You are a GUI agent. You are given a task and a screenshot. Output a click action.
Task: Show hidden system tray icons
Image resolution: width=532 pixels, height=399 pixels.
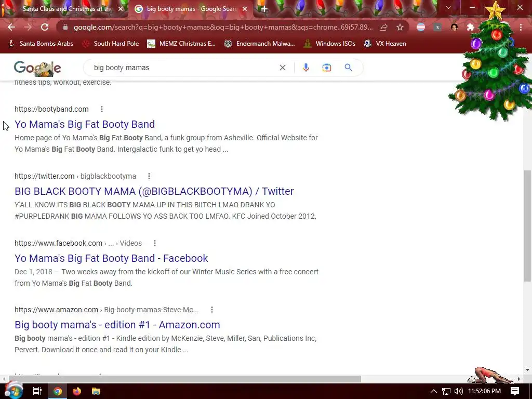point(434,391)
